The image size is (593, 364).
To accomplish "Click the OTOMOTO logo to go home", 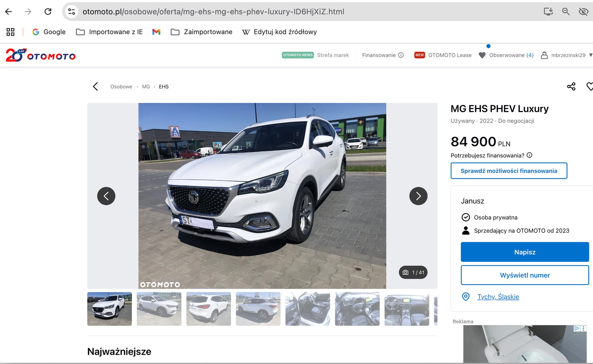I will click(40, 55).
